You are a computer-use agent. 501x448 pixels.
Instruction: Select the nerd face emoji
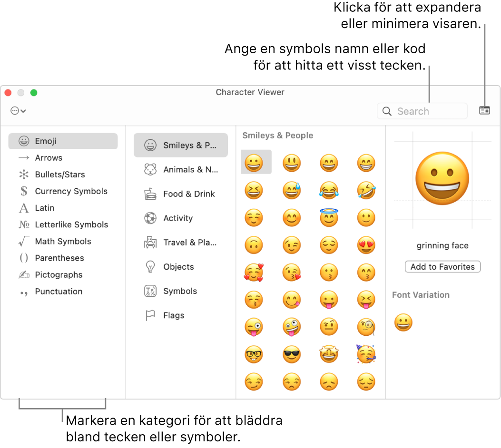pyautogui.click(x=254, y=355)
